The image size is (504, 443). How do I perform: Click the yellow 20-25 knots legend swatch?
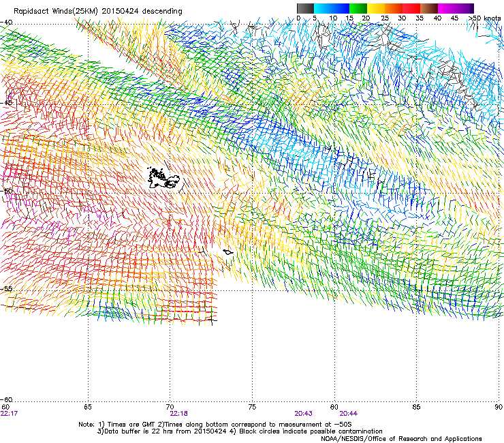(376, 8)
